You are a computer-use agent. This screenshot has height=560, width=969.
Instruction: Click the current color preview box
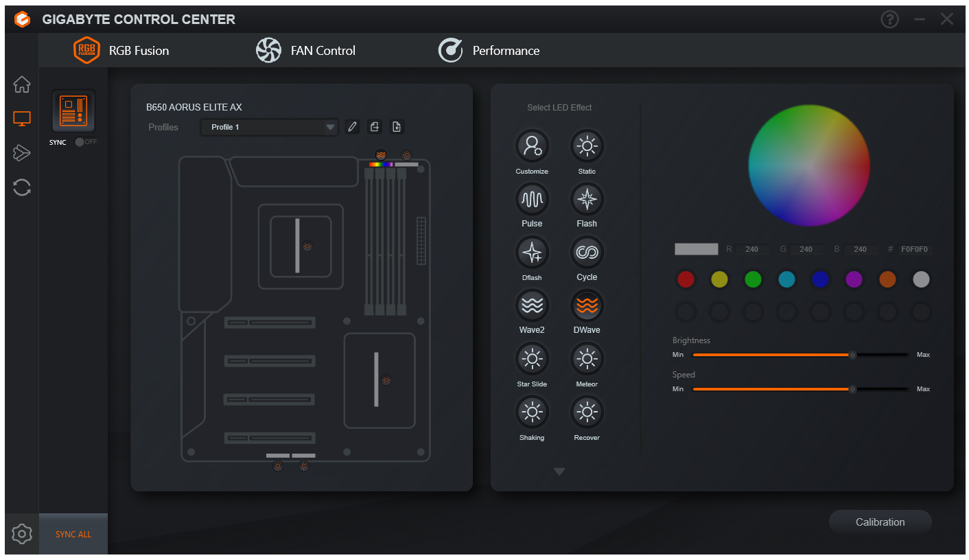tap(697, 249)
